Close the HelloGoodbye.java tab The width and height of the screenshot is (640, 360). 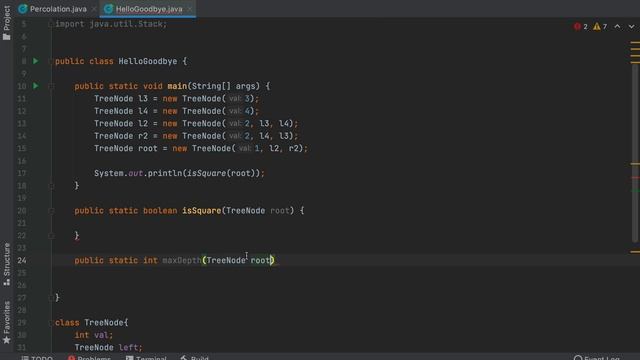pos(190,9)
